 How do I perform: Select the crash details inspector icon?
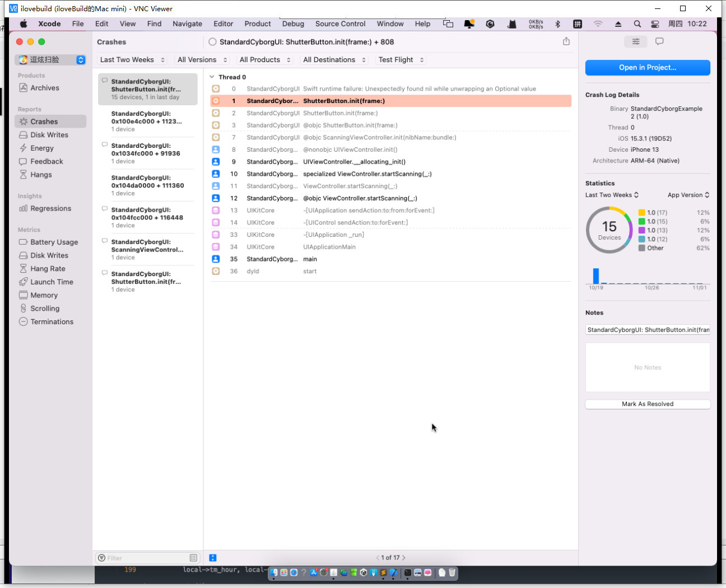click(x=635, y=41)
